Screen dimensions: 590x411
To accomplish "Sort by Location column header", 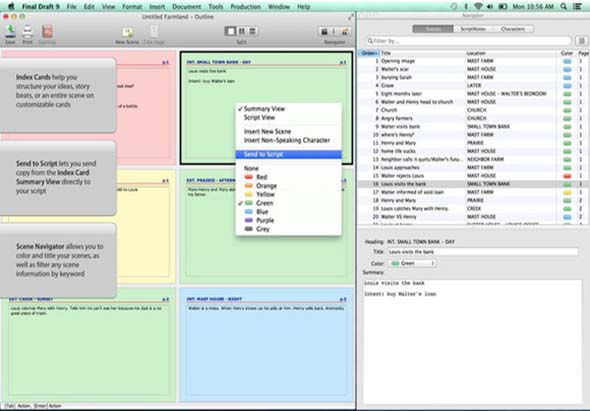I will pyautogui.click(x=511, y=53).
